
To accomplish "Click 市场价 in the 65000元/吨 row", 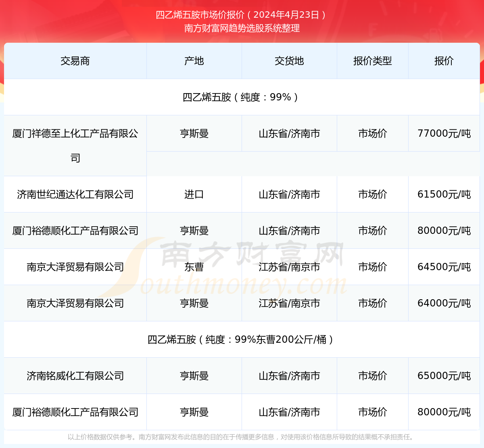I will pos(373,376).
